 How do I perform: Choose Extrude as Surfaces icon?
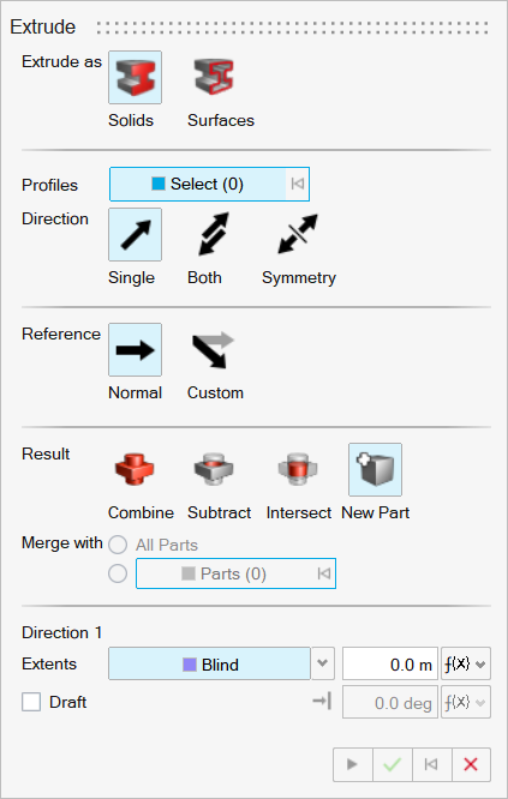coord(214,77)
